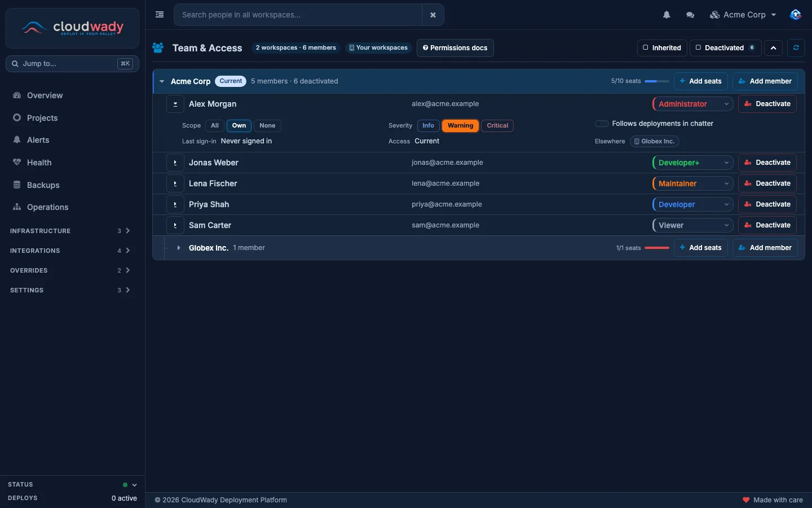Toggle the sidebar menu icon

[160, 15]
